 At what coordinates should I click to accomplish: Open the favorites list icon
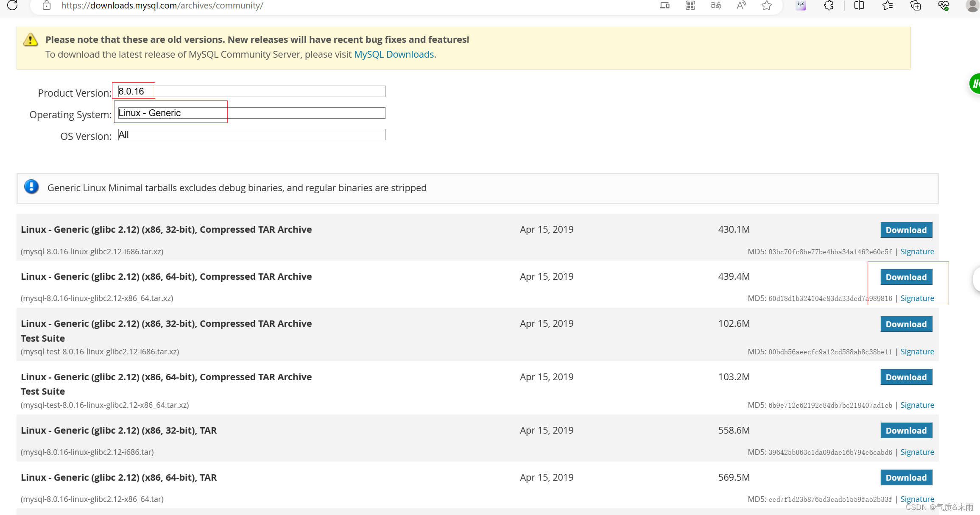(x=887, y=6)
